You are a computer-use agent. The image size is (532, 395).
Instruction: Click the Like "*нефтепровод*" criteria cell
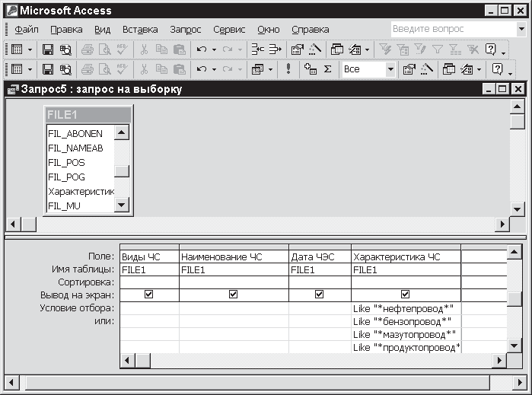pyautogui.click(x=404, y=308)
